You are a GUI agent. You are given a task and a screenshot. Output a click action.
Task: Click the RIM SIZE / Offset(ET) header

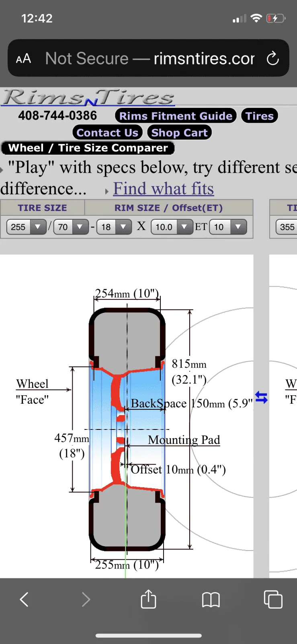pyautogui.click(x=168, y=208)
